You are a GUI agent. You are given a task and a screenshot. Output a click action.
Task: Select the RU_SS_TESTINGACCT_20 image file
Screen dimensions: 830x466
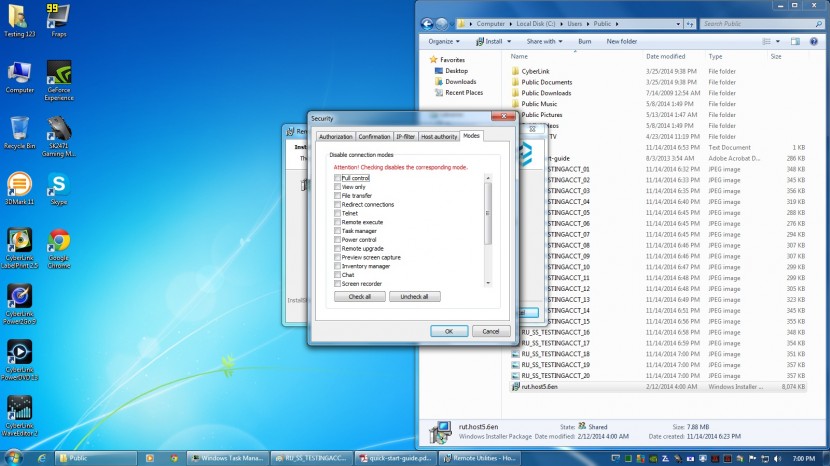(555, 375)
